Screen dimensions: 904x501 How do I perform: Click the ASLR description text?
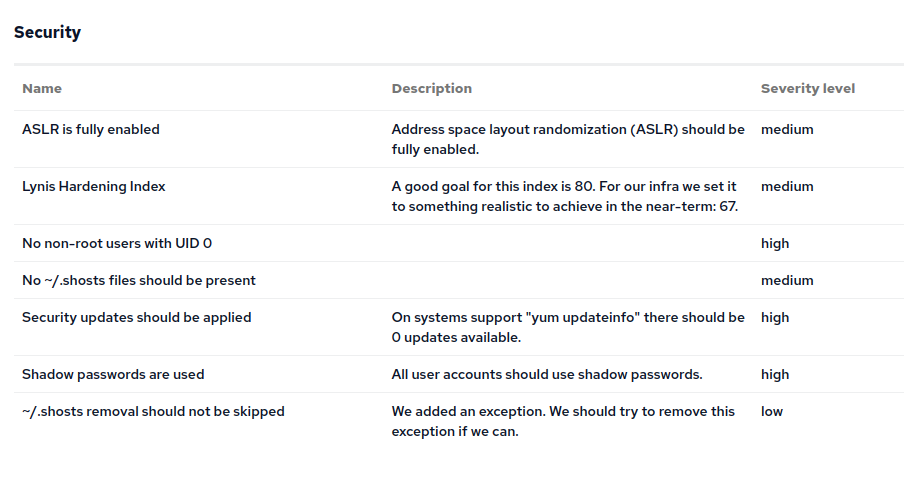pyautogui.click(x=568, y=139)
